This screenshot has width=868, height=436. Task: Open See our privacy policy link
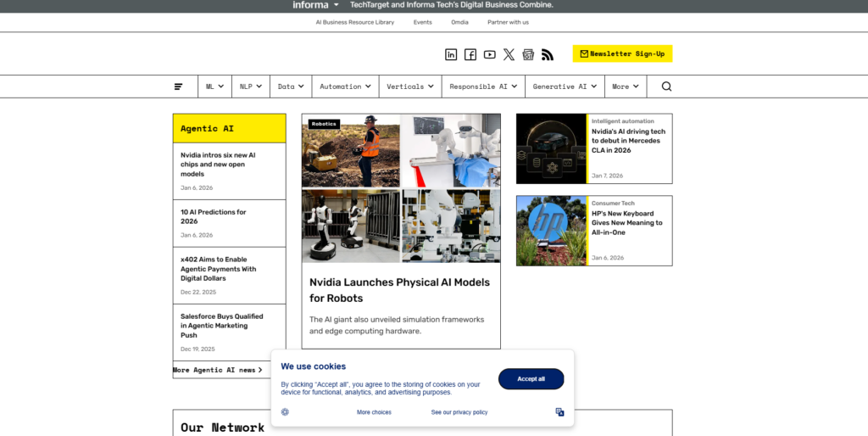[x=459, y=412]
